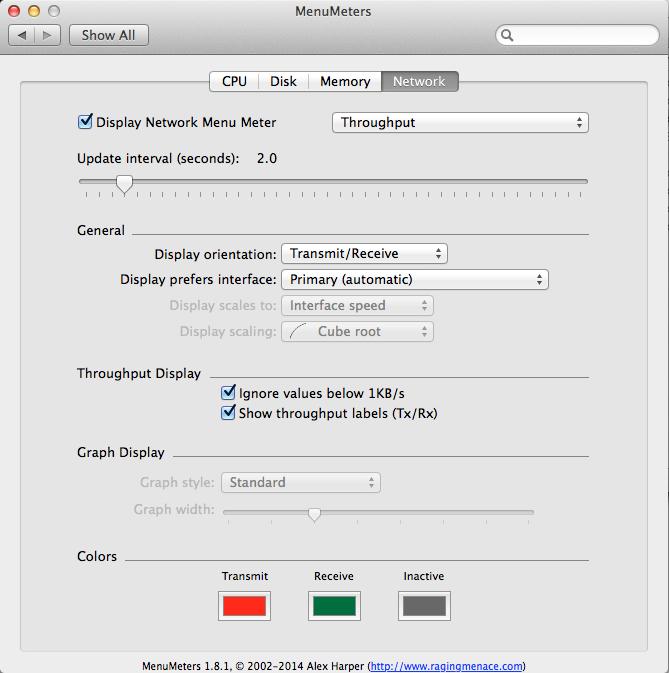Viewport: 669px width, 673px height.
Task: Open Display orientation Transmit/Receive dropdown
Action: [364, 254]
